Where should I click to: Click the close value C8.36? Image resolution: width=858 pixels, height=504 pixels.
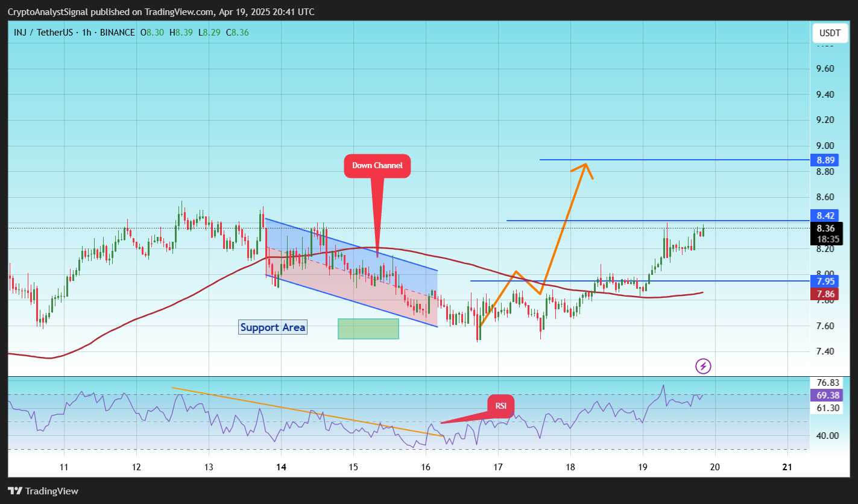point(237,32)
